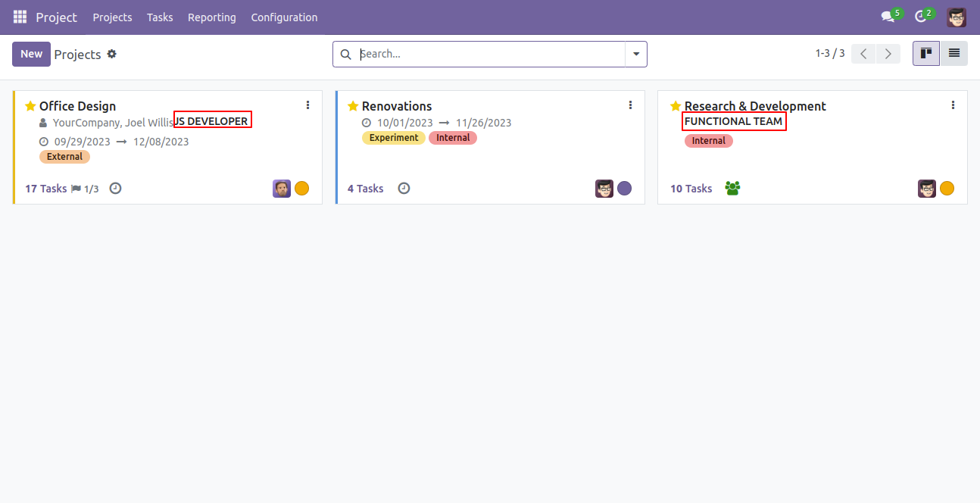Open the Reporting menu
980x503 pixels.
tap(212, 17)
